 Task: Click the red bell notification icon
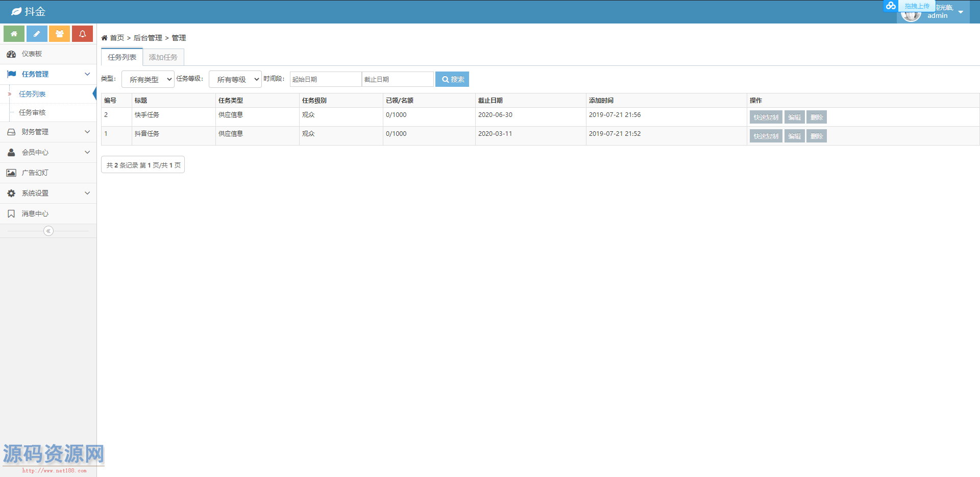[82, 34]
